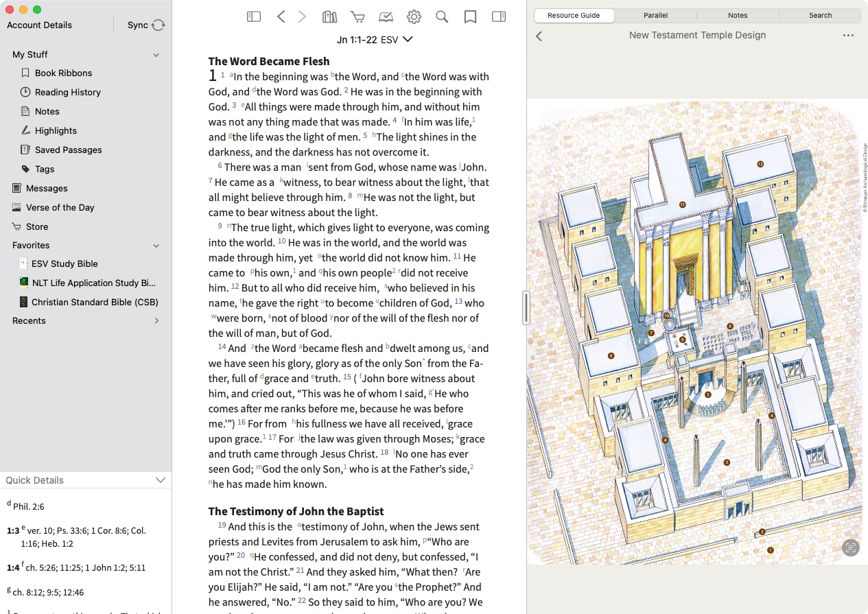Image resolution: width=868 pixels, height=614 pixels.
Task: Switch to the Parallel tab
Action: [x=656, y=15]
